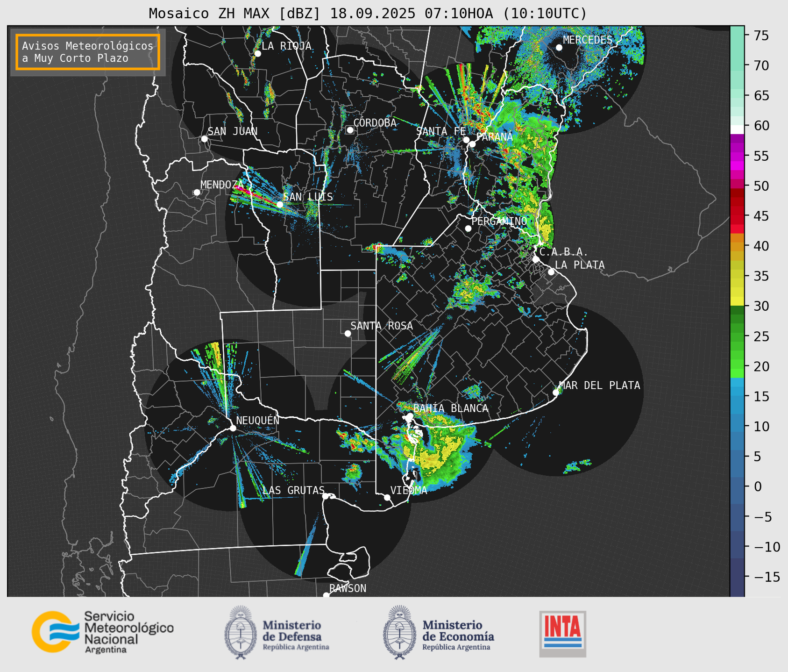Click the 'Mosaico ZH MAX [dBZ]' title text

[x=235, y=14]
